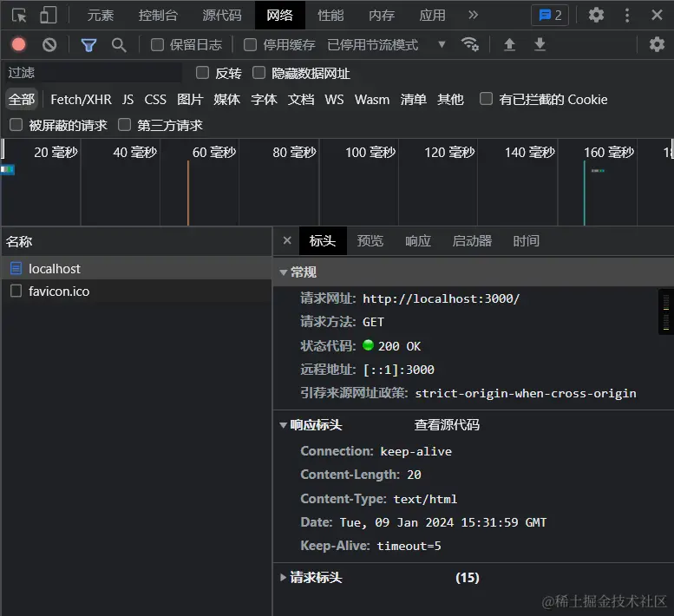
Task: Import HAR file upload icon
Action: 509,45
